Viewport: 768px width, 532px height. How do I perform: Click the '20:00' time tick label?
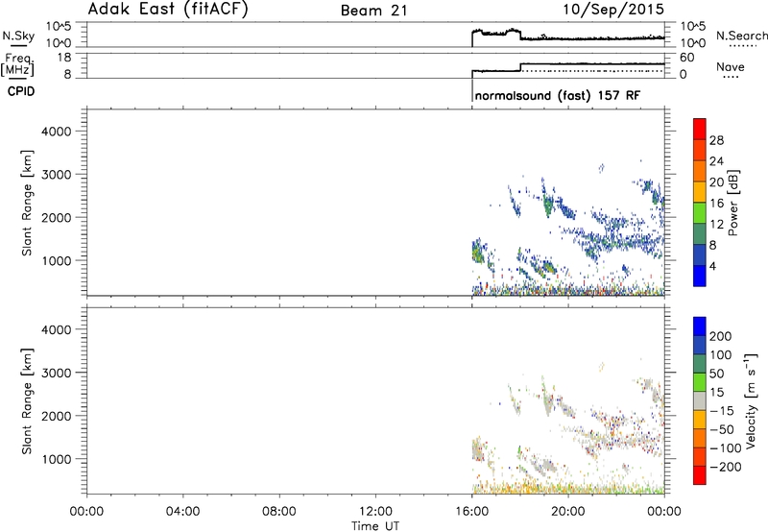[568, 512]
